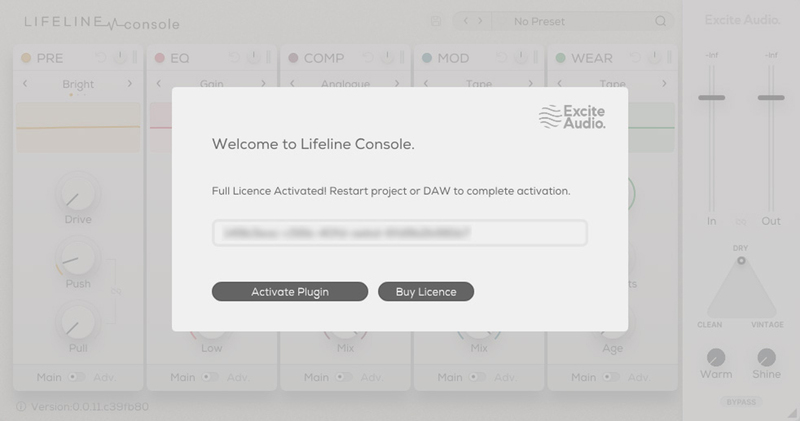The image size is (800, 421).
Task: Click the save preset disk icon
Action: pyautogui.click(x=436, y=21)
